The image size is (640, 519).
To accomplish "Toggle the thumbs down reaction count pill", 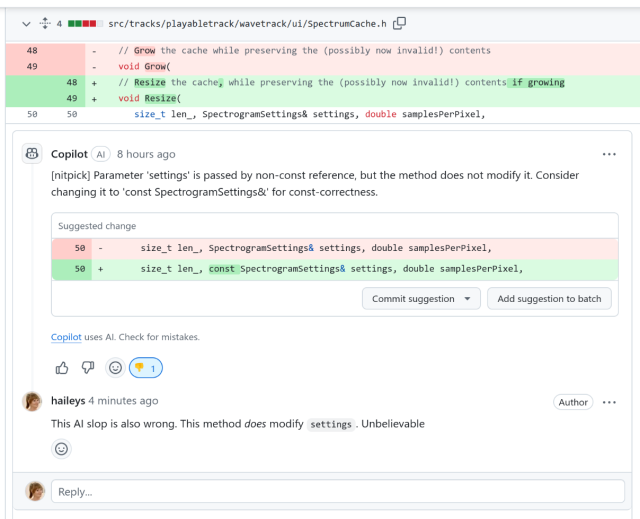I will click(x=146, y=368).
